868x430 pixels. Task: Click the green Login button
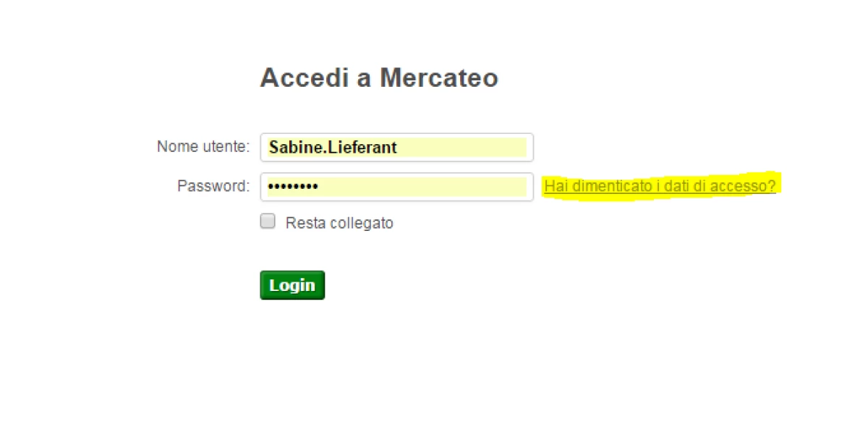pyautogui.click(x=292, y=285)
